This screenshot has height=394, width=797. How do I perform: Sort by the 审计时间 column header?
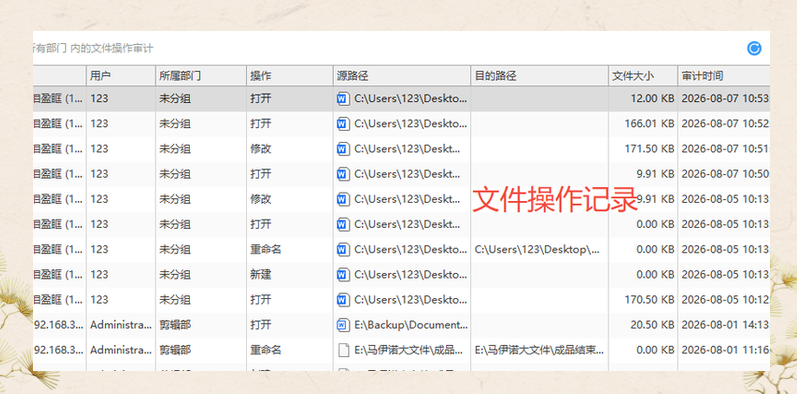pyautogui.click(x=724, y=76)
